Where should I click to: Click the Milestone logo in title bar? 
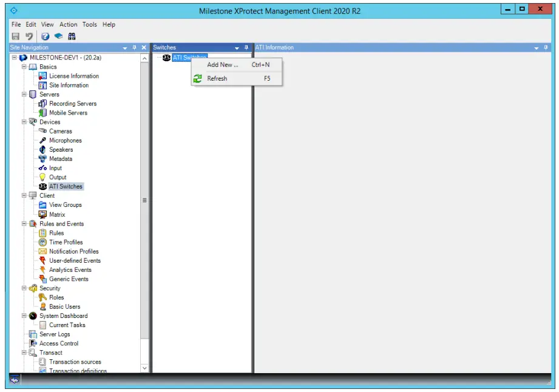tap(14, 11)
